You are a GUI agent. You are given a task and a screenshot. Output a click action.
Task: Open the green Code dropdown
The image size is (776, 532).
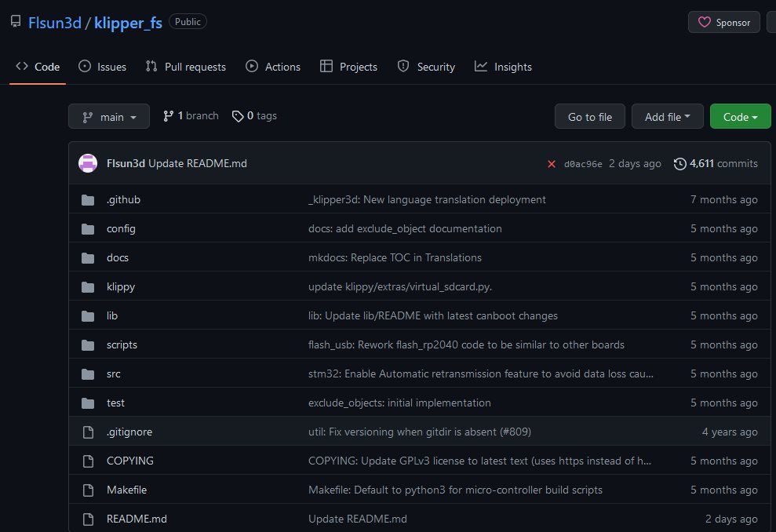pos(740,117)
